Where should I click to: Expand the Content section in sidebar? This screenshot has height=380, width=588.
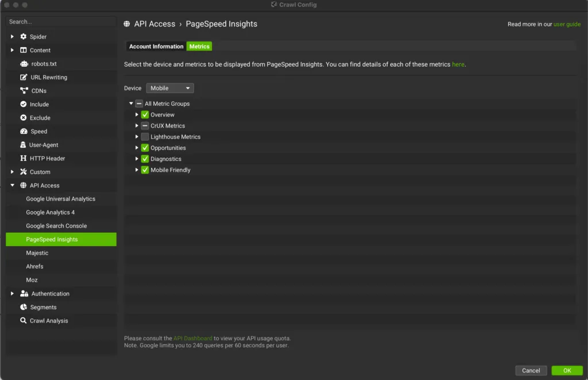pyautogui.click(x=12, y=50)
